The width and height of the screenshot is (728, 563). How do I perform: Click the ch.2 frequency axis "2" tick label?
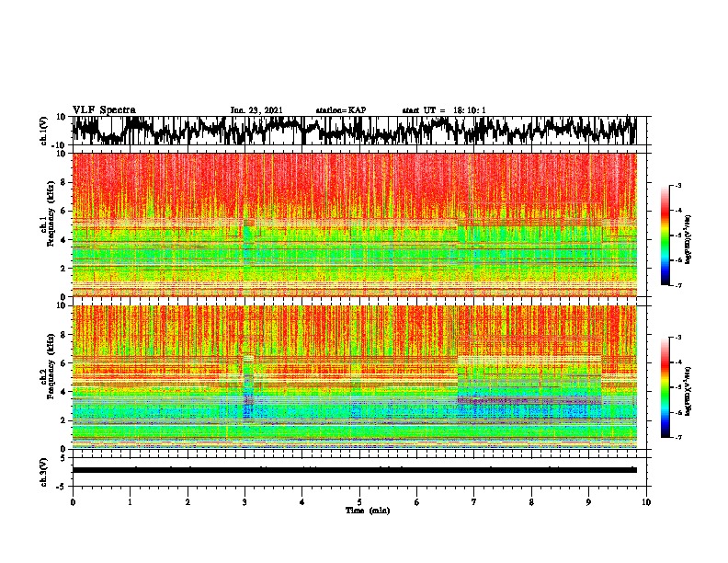pos(63,420)
